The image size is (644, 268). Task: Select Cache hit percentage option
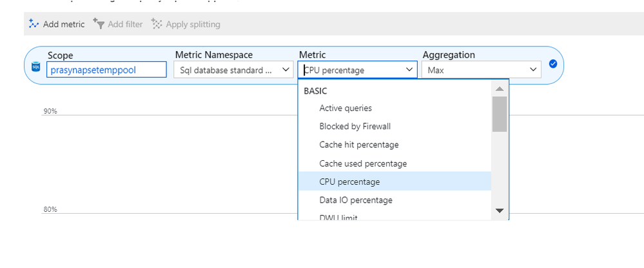tap(358, 145)
